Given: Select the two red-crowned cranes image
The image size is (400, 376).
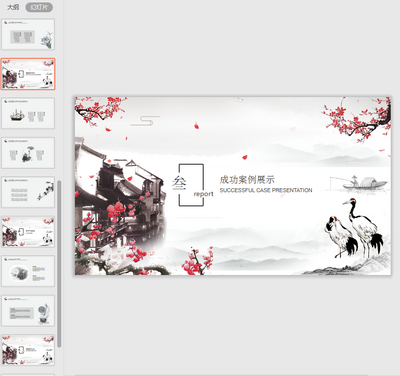Looking at the screenshot, I should tap(354, 229).
